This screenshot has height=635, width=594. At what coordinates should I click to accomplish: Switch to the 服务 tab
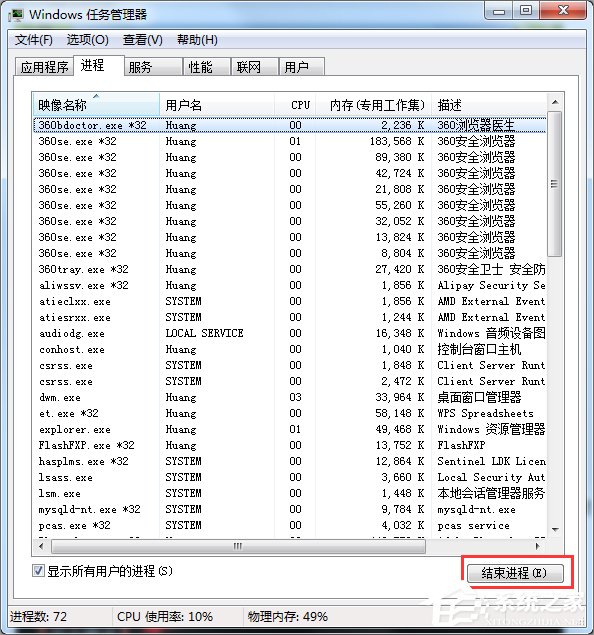[x=153, y=67]
